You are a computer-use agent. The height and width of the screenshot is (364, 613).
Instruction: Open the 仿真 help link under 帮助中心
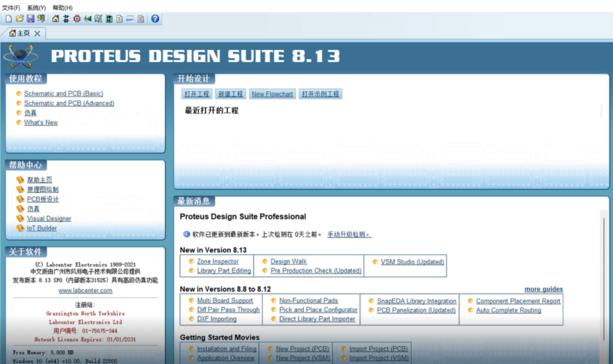[x=33, y=209]
